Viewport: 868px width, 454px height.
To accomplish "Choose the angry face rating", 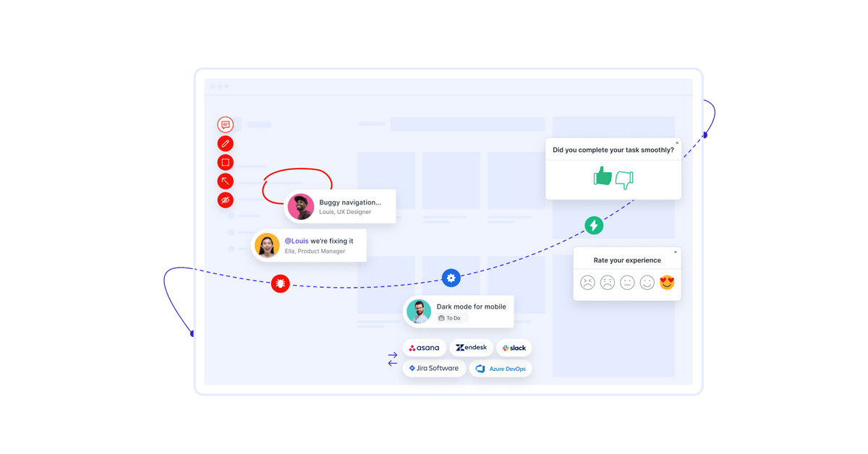I will click(x=587, y=283).
